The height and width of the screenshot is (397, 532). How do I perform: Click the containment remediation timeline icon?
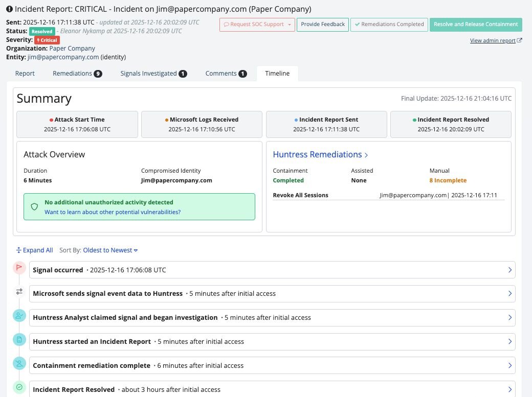click(x=19, y=363)
